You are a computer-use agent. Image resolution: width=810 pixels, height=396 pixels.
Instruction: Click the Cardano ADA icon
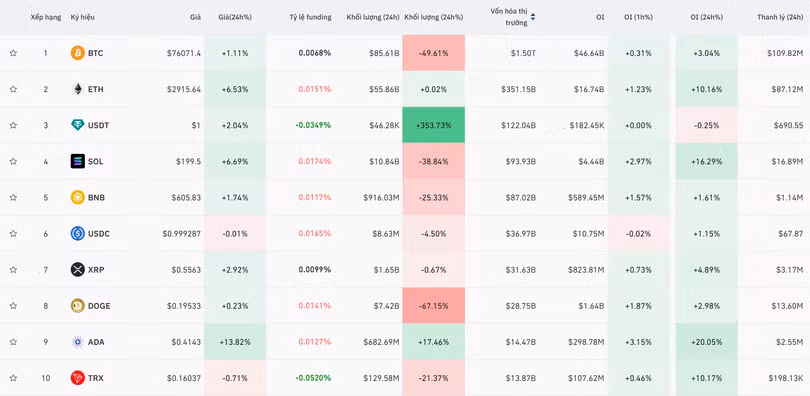(x=77, y=342)
